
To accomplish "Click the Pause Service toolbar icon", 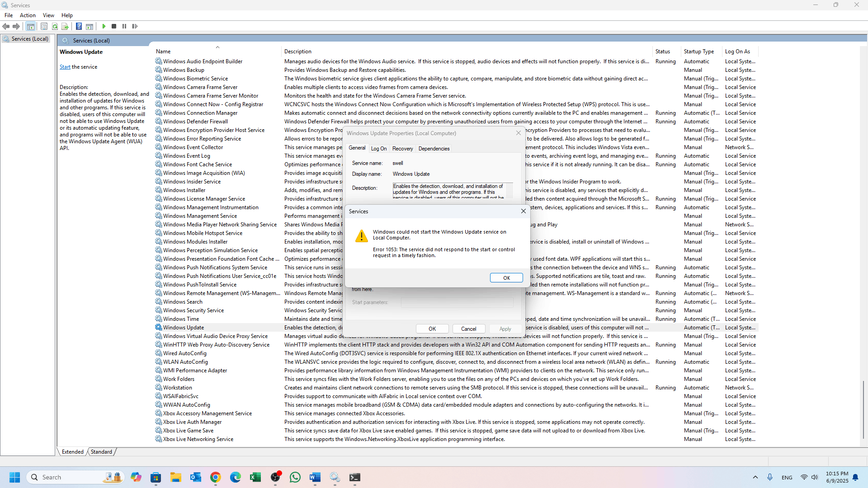I will coord(124,27).
